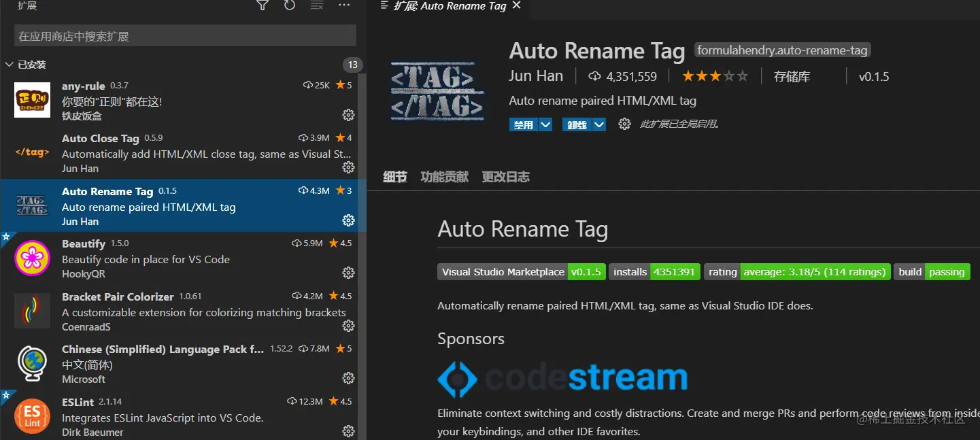
Task: Focus the marketplace extension search box
Action: pyautogui.click(x=185, y=36)
